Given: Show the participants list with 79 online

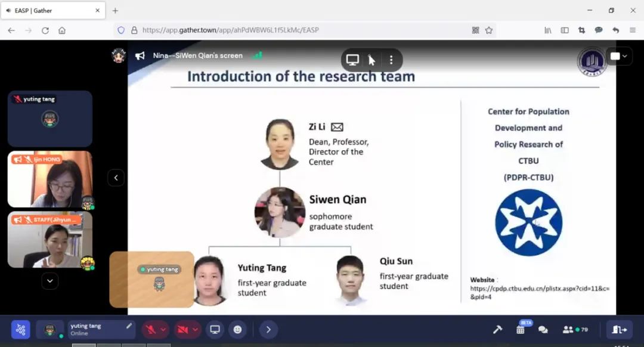Looking at the screenshot, I should tap(575, 330).
